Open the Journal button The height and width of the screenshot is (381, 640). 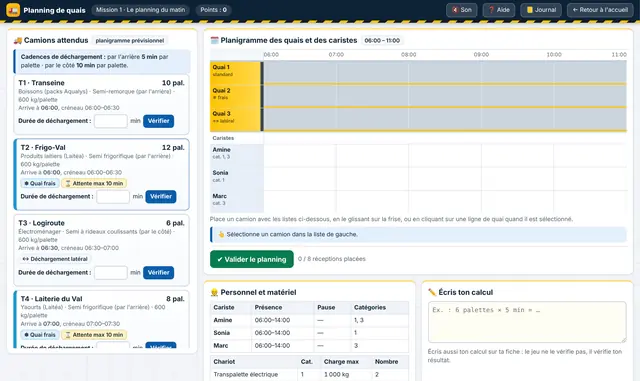click(541, 10)
